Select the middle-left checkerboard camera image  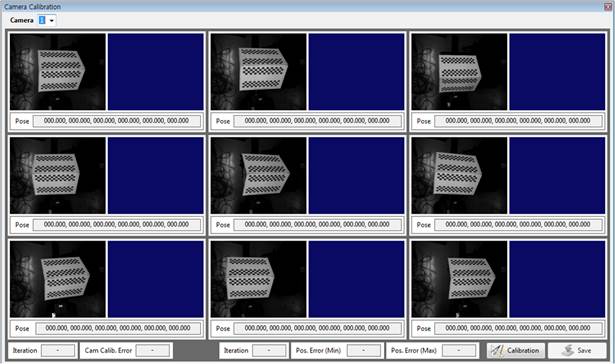58,175
